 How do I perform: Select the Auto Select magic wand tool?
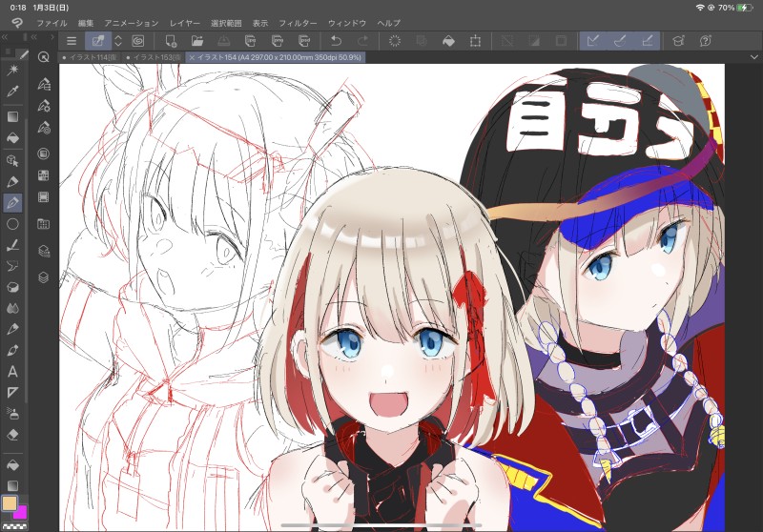tap(12, 71)
